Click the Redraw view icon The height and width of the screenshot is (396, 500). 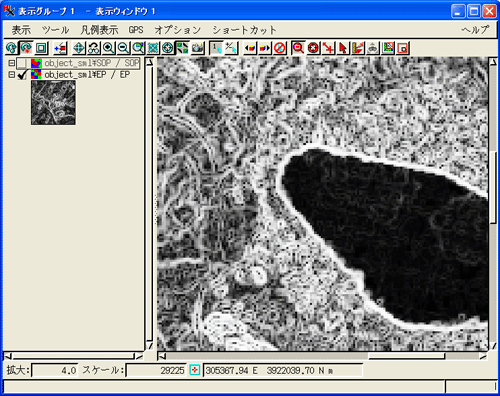coord(11,48)
